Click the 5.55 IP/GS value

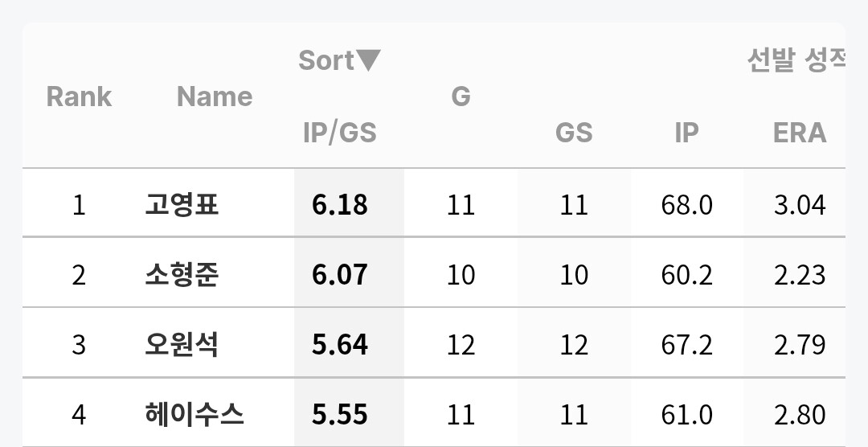click(x=340, y=415)
